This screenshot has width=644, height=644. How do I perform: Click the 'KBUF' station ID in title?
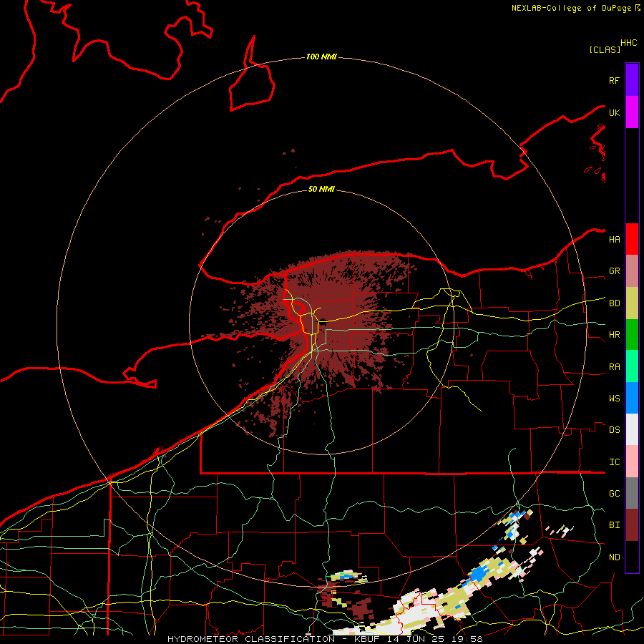point(367,639)
